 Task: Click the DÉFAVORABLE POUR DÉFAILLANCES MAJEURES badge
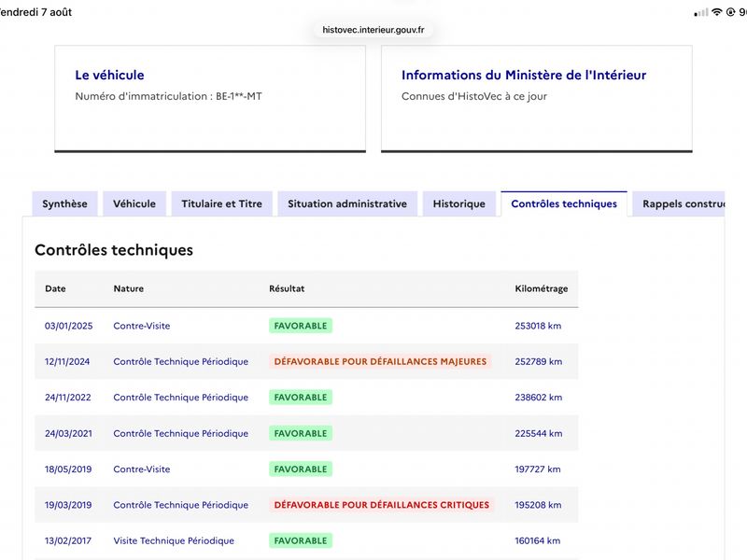click(x=380, y=361)
